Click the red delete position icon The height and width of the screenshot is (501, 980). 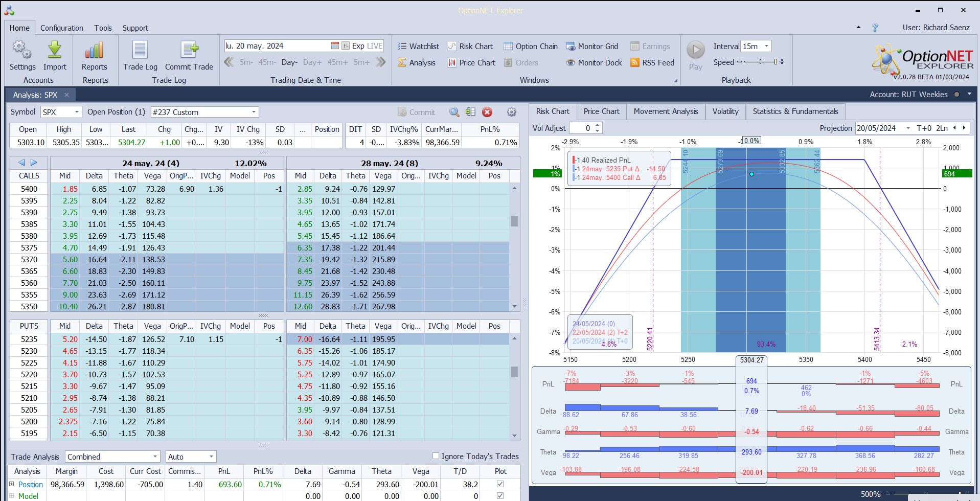click(487, 112)
